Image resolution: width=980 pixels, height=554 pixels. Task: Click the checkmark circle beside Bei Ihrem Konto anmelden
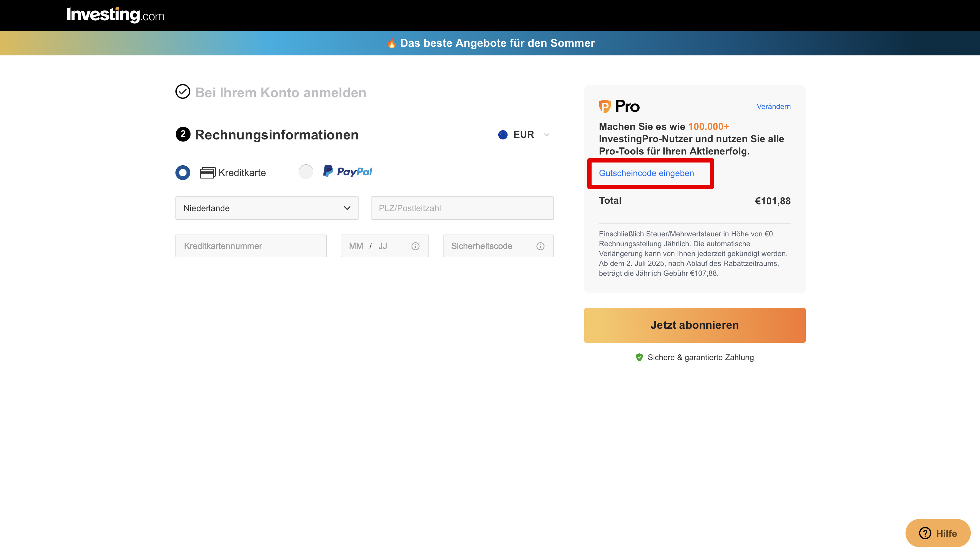click(x=183, y=92)
